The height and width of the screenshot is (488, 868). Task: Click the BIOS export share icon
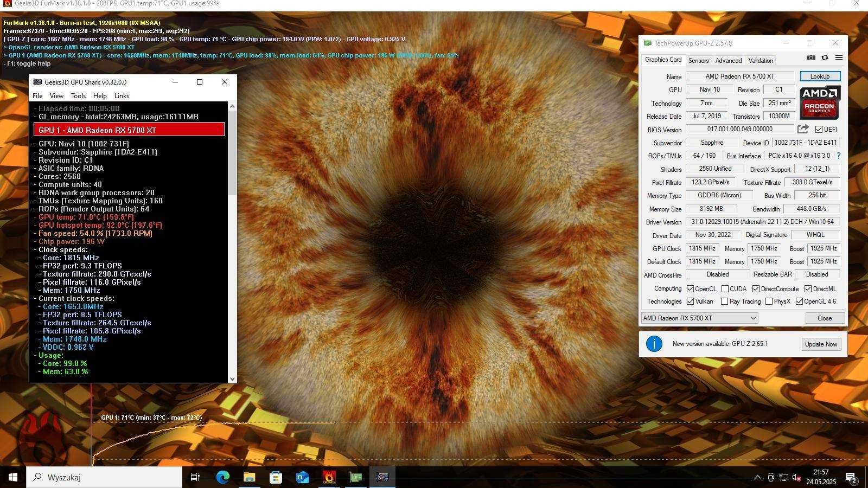[x=803, y=129]
